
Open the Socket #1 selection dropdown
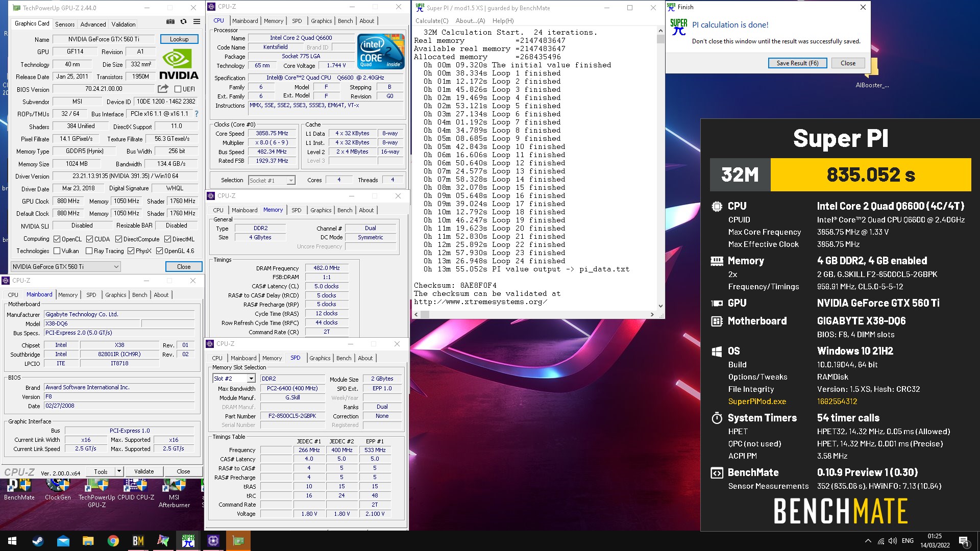coord(272,180)
